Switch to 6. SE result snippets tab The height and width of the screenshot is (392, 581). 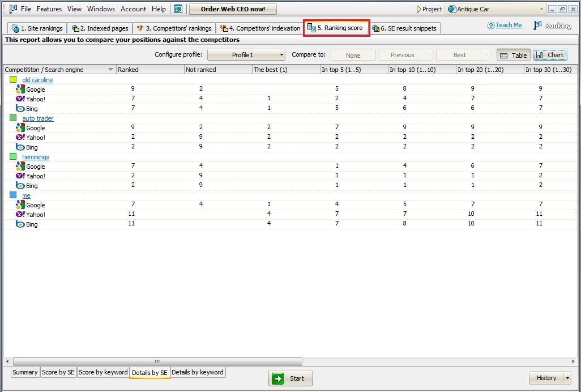[405, 28]
